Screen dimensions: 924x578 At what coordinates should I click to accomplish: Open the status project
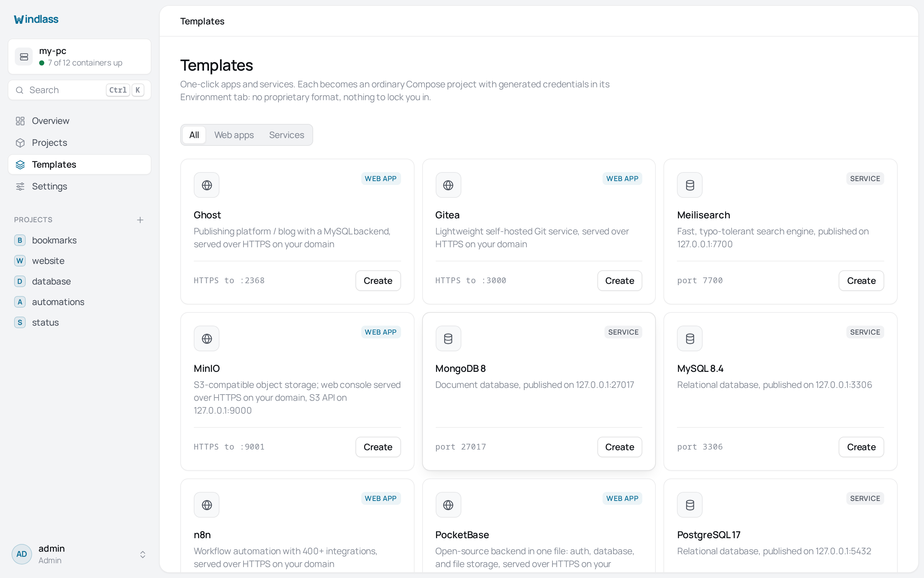[80, 323]
